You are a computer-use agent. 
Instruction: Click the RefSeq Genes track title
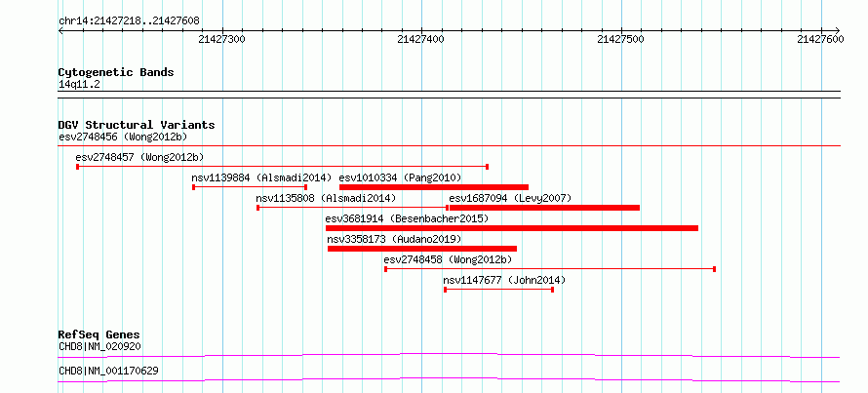point(99,334)
